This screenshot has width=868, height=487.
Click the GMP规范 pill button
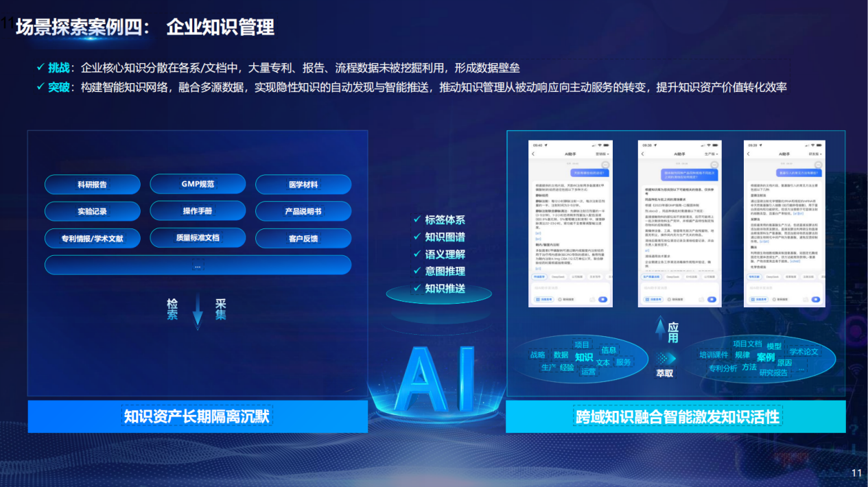pyautogui.click(x=198, y=185)
